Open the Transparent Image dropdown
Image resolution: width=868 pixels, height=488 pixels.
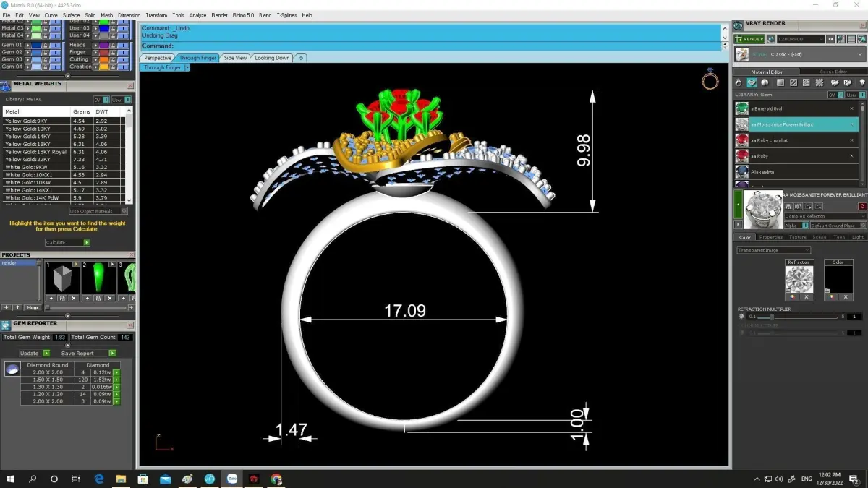773,250
